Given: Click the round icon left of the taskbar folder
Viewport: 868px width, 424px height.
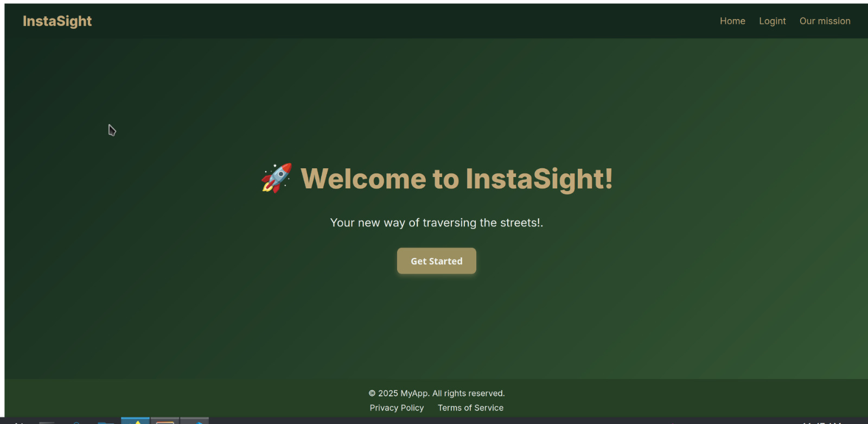Looking at the screenshot, I should click(x=76, y=422).
